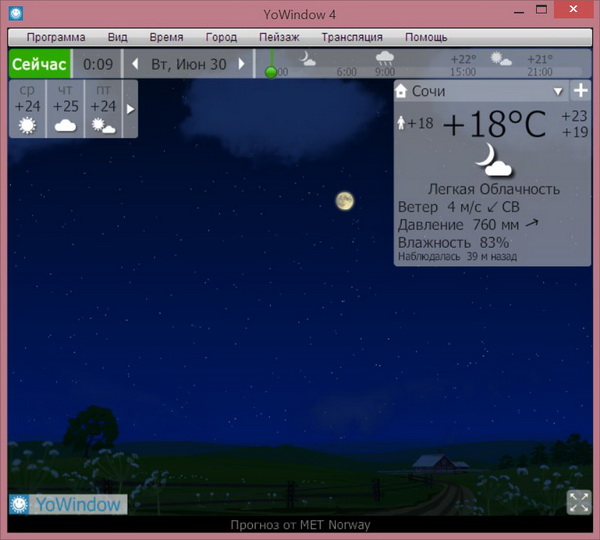Viewport: 600px width, 540px height.
Task: Go to previous day before Вт, Июн 30
Action: (136, 65)
